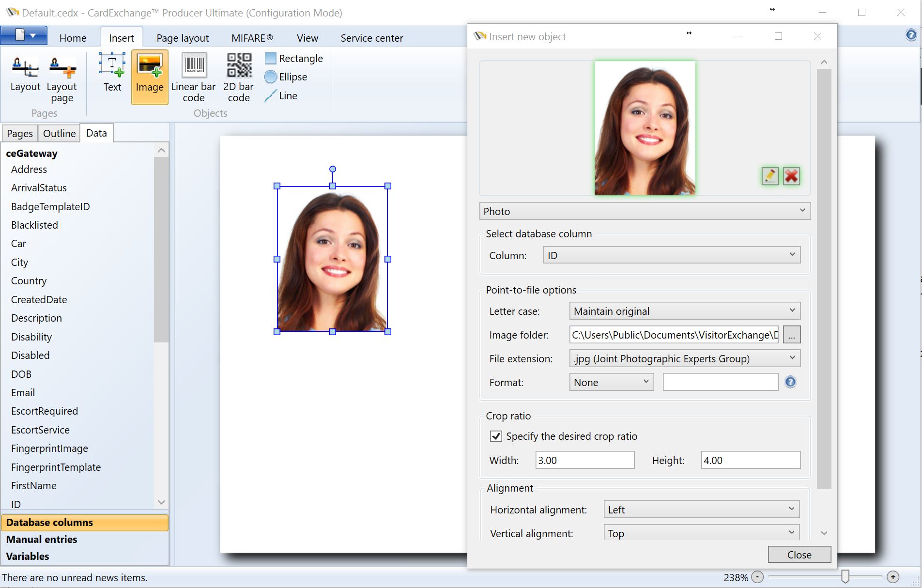Select the ceGateway data source header
Screen dimensions: 922x588
click(31, 153)
